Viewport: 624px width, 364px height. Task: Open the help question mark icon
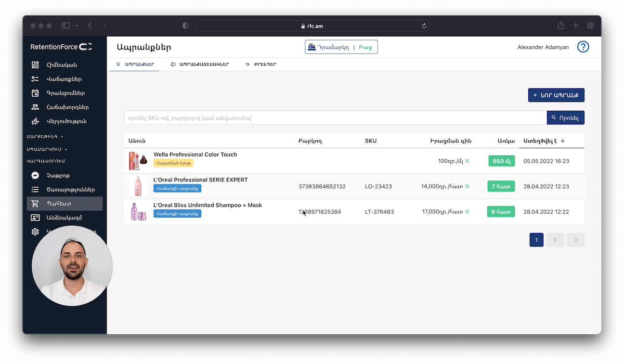(x=583, y=47)
